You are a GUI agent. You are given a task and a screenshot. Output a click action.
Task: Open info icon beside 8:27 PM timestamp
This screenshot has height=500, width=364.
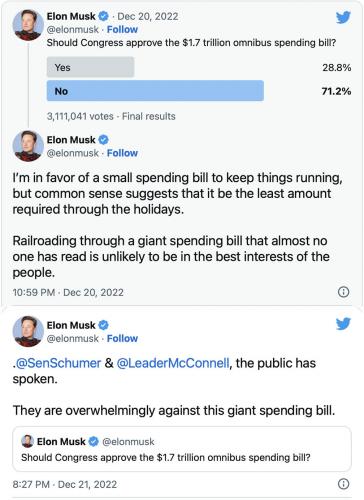(344, 484)
